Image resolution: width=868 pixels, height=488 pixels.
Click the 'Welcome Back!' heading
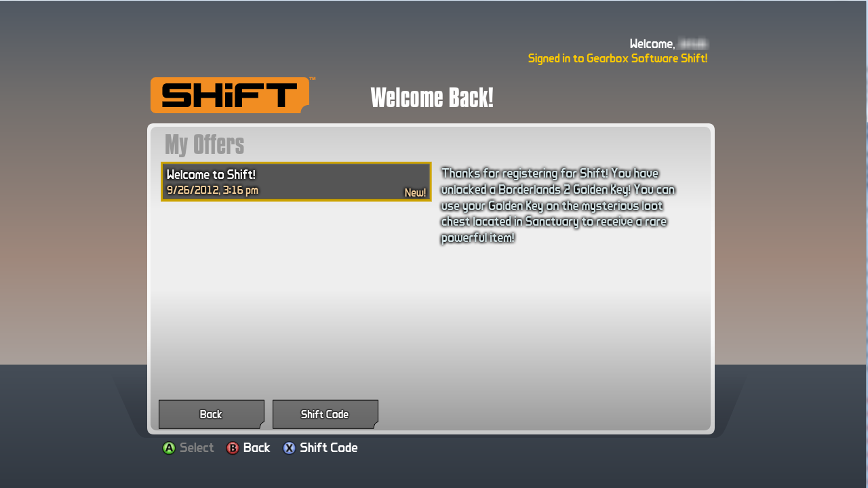point(432,98)
